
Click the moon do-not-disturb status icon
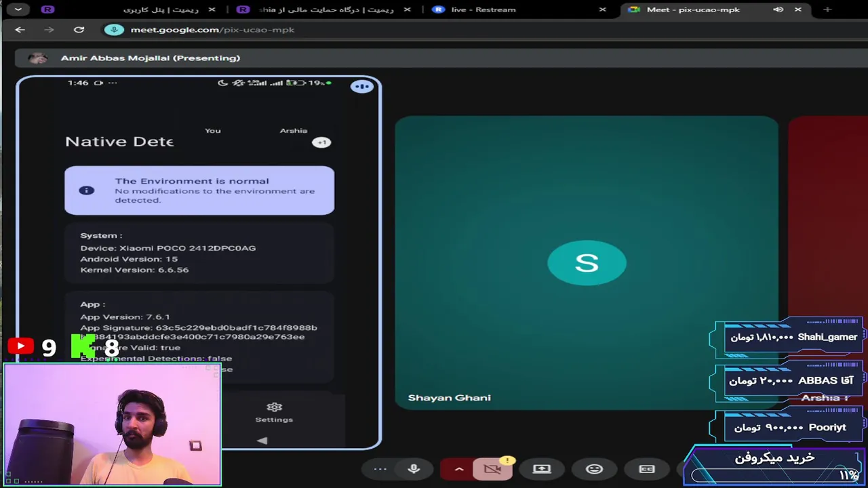pyautogui.click(x=222, y=83)
